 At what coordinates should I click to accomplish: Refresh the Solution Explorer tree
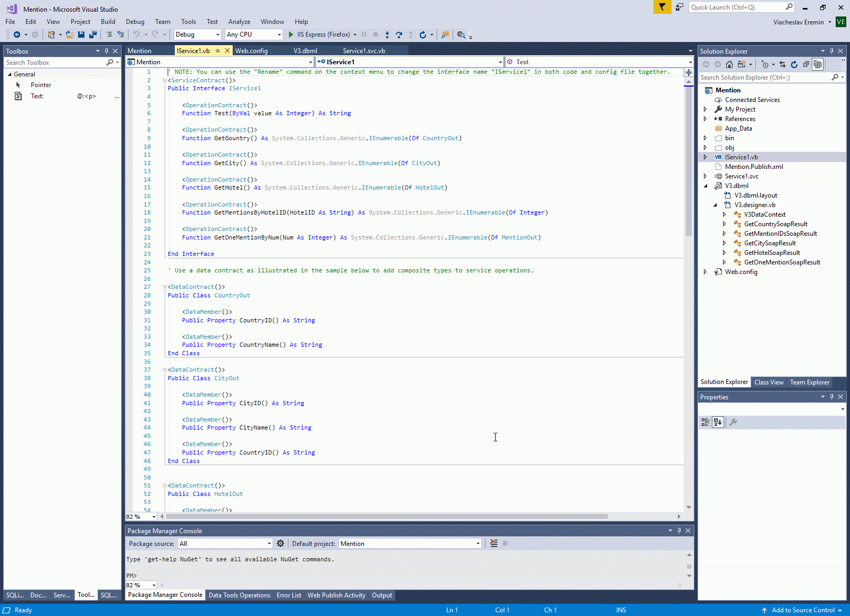(794, 64)
